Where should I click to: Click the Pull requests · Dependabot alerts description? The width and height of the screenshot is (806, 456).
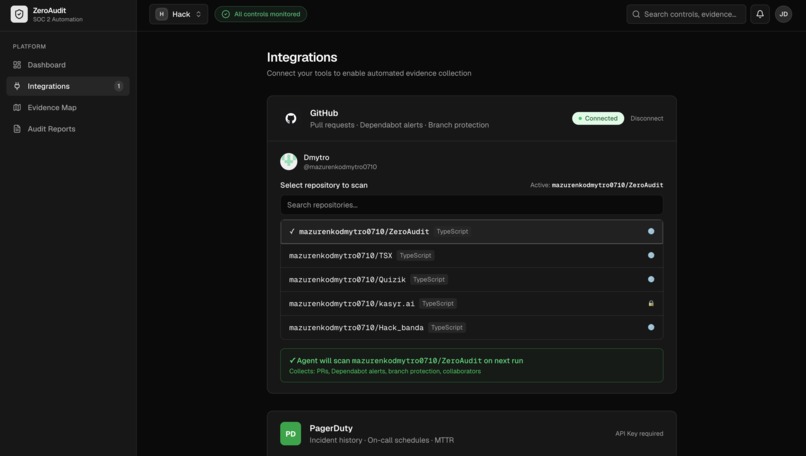click(x=399, y=125)
